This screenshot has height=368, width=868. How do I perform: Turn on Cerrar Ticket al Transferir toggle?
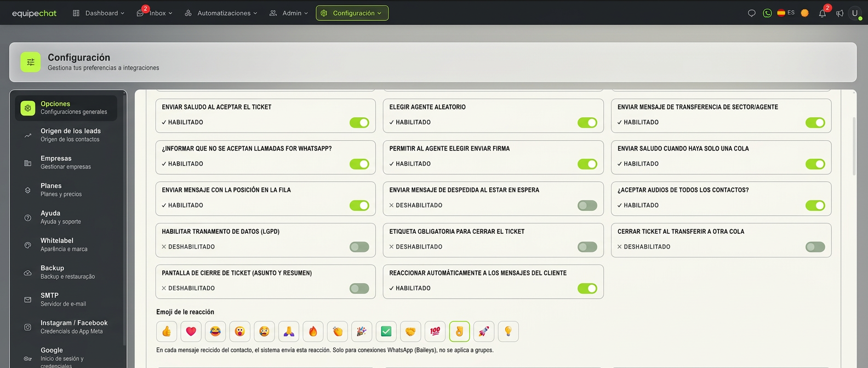[x=815, y=247]
